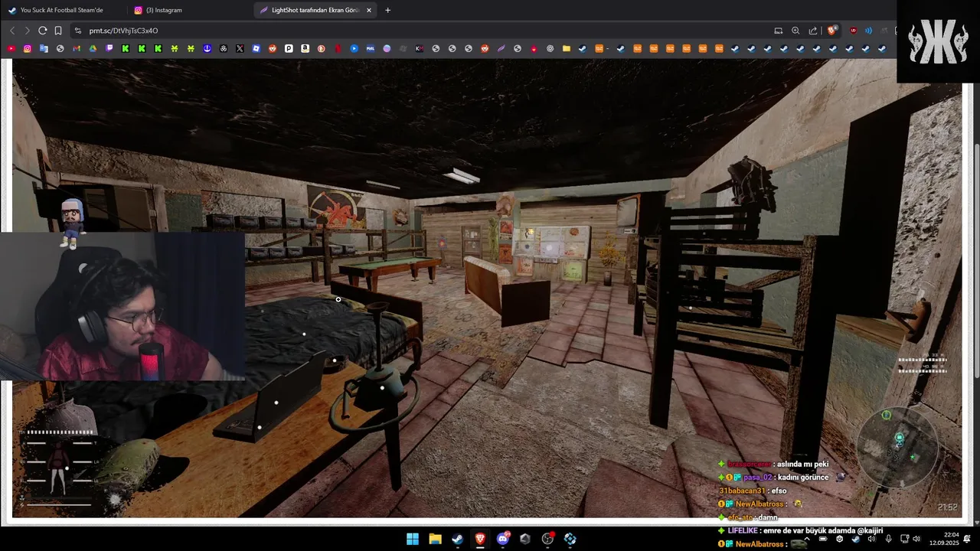Image resolution: width=980 pixels, height=551 pixels.
Task: Go forward to next page
Action: [27, 31]
